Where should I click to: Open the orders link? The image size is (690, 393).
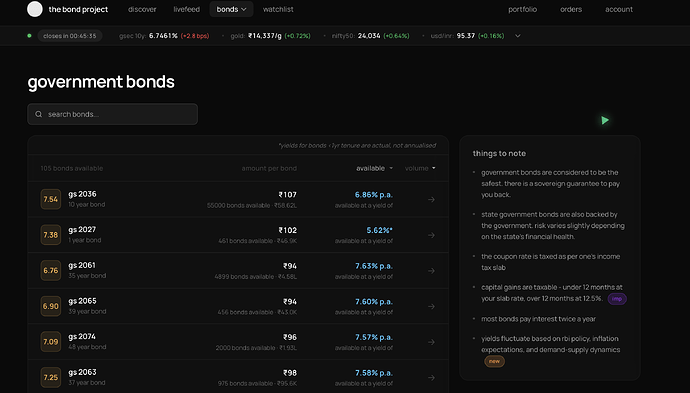[571, 9]
